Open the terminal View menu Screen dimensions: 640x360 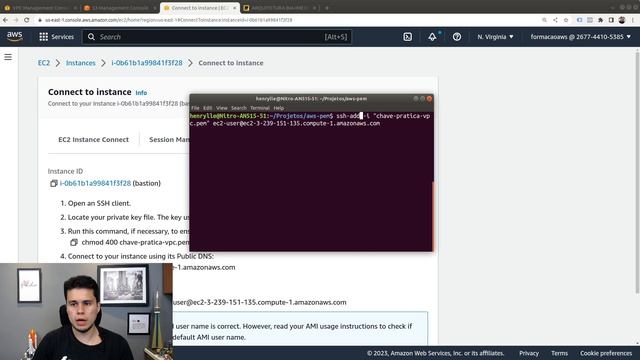(x=222, y=108)
